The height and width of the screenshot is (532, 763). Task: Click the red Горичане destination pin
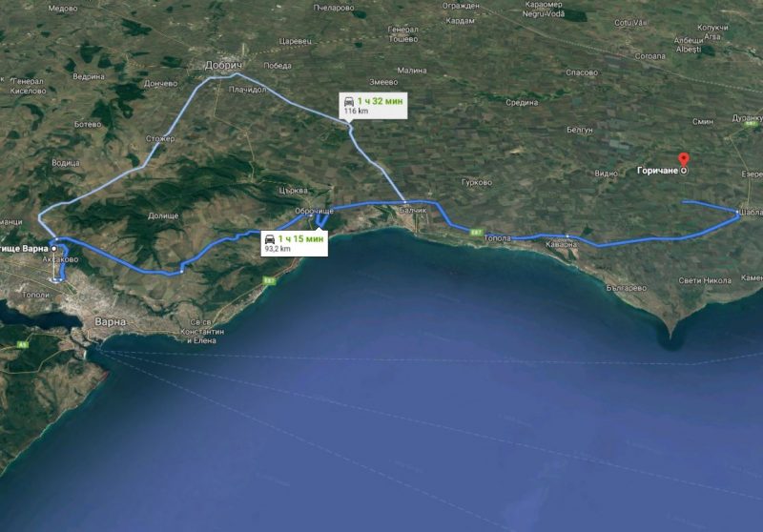684,159
